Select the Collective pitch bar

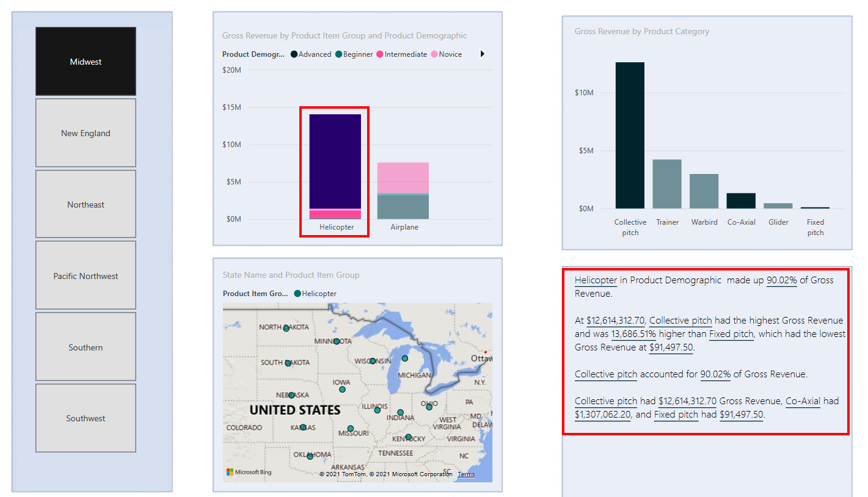click(x=630, y=135)
